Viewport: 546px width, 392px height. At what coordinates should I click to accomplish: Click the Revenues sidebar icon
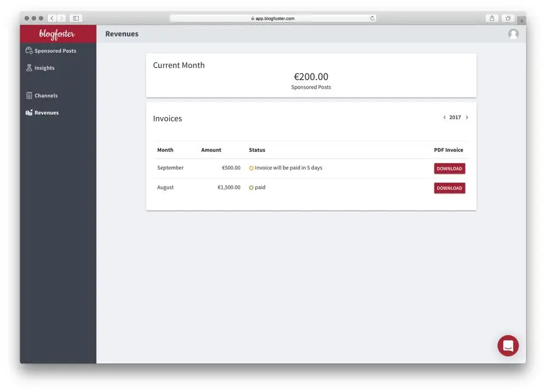(29, 112)
